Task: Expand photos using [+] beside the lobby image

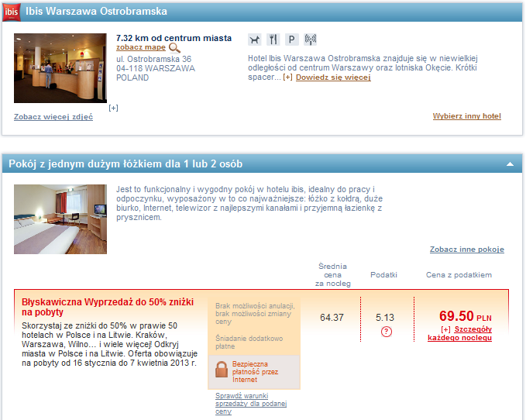Action: (113, 108)
